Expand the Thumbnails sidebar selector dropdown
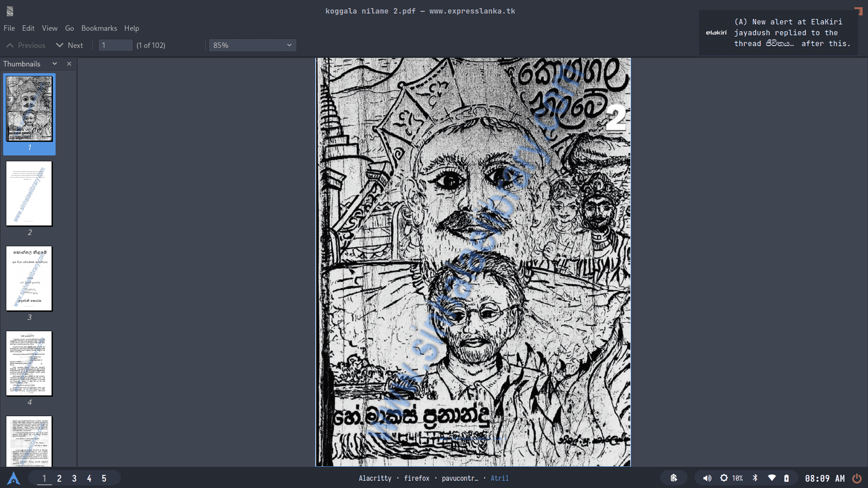The height and width of the screenshot is (488, 868). click(x=55, y=64)
